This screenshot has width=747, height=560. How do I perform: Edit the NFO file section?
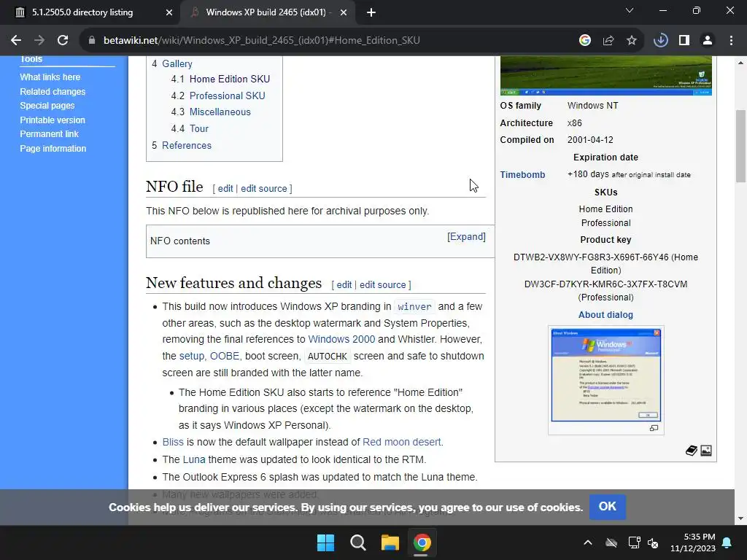click(225, 189)
